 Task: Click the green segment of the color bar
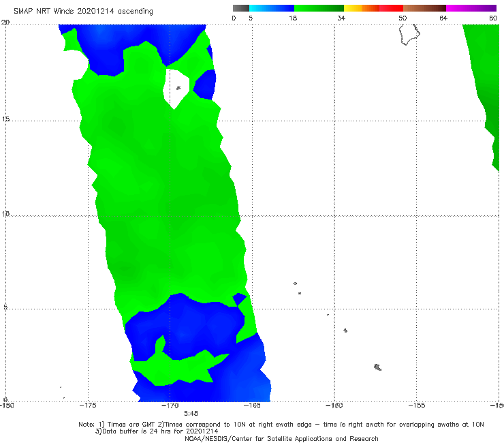pos(319,8)
